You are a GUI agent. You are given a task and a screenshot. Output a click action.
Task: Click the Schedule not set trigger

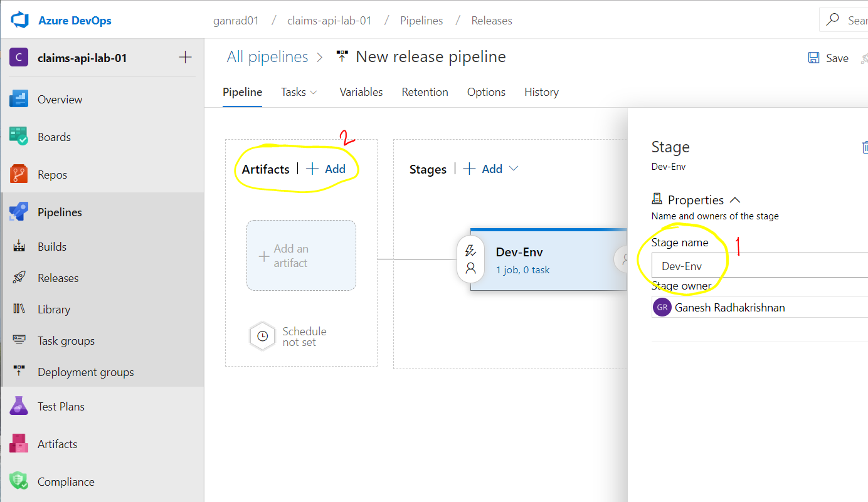pyautogui.click(x=289, y=337)
